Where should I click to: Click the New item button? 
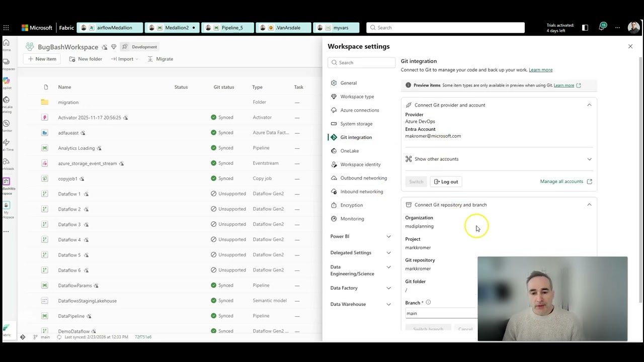coord(42,59)
